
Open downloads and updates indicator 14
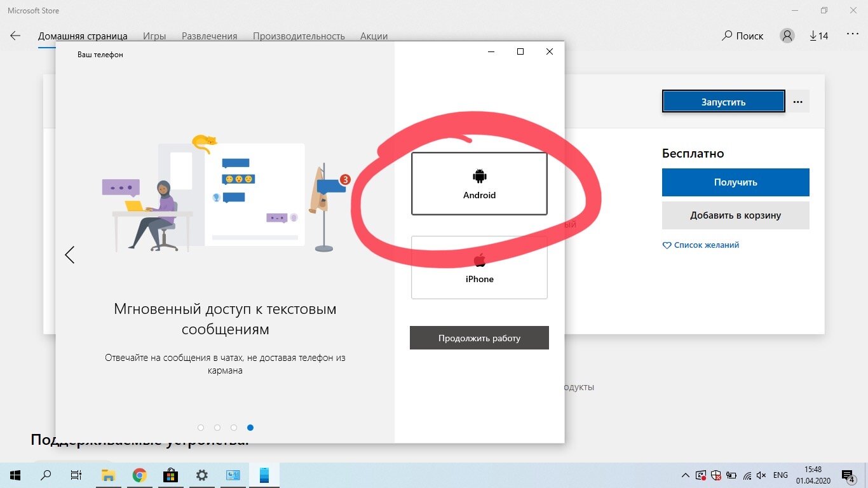coord(819,36)
